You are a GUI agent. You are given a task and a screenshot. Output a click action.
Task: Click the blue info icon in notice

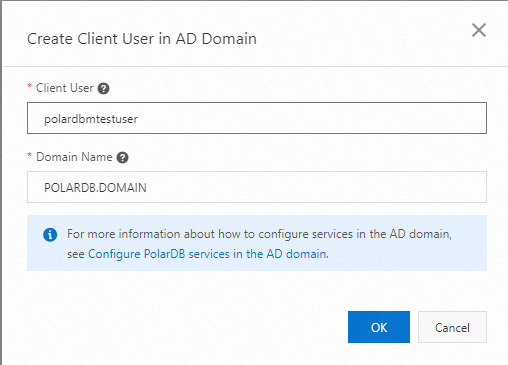click(x=50, y=235)
